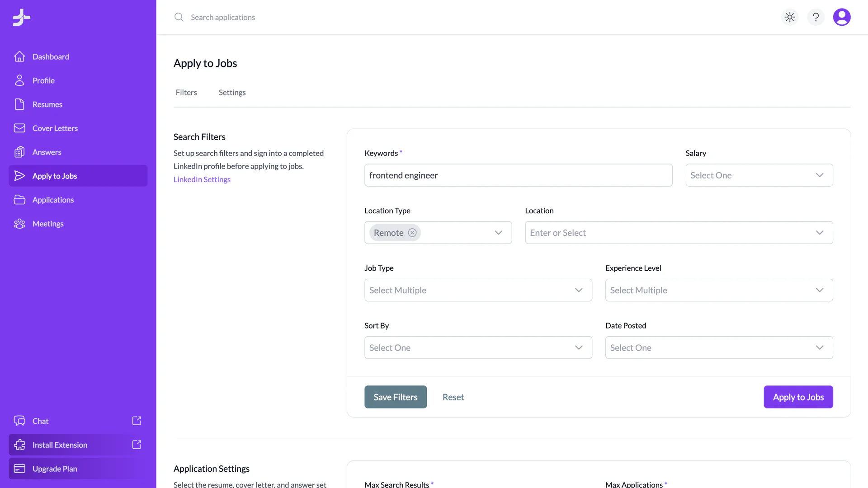Viewport: 868px width, 488px height.
Task: Launch Chat via its external link icon
Action: point(137,421)
